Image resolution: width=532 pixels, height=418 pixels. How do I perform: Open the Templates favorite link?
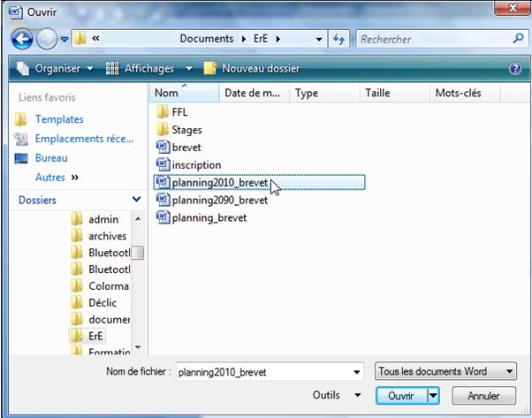click(x=58, y=119)
